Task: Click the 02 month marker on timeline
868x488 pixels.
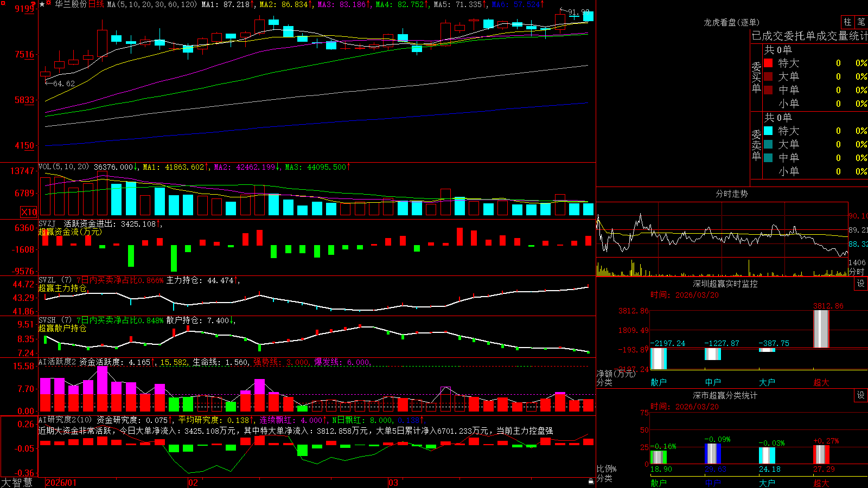Action: pyautogui.click(x=193, y=483)
